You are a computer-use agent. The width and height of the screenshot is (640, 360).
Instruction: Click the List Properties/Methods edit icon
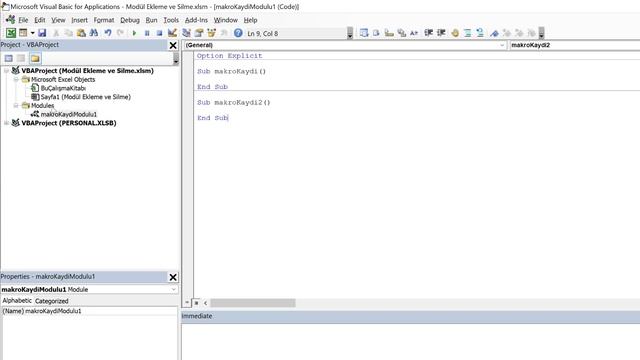364,33
